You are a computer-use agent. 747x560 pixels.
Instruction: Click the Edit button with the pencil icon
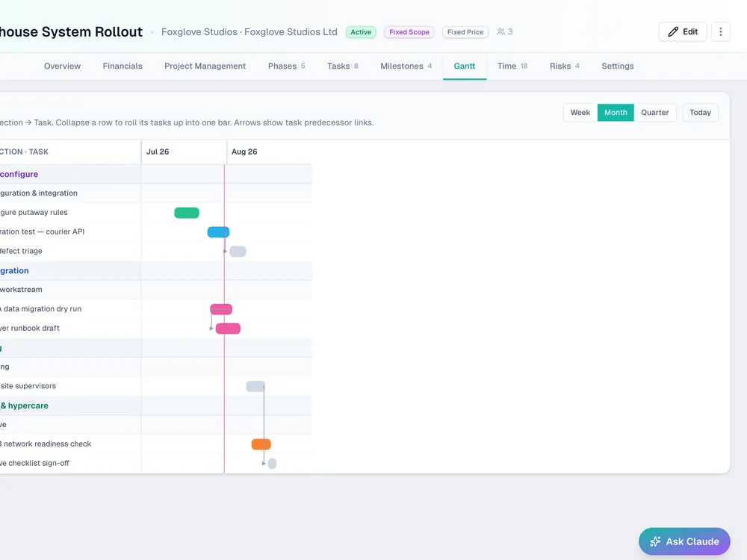point(683,32)
